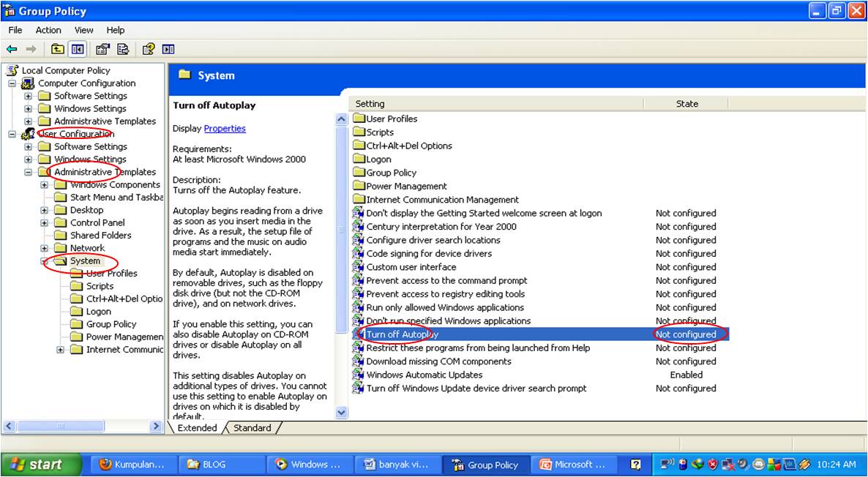The image size is (868, 477).
Task: Open the File menu
Action: click(15, 30)
